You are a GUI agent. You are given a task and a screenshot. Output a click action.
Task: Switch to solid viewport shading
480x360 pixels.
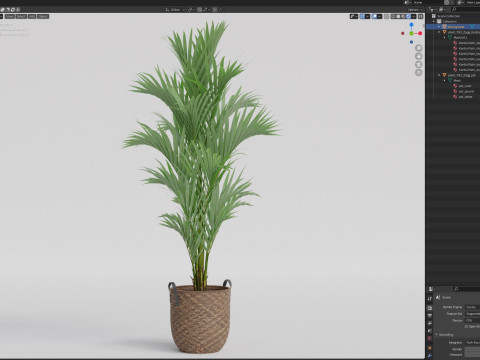(x=398, y=16)
